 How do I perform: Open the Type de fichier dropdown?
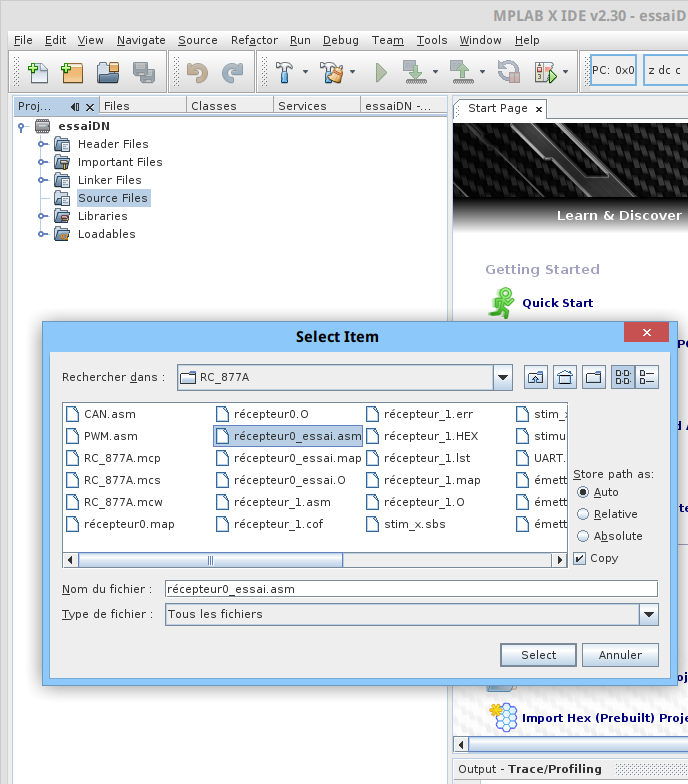[648, 614]
